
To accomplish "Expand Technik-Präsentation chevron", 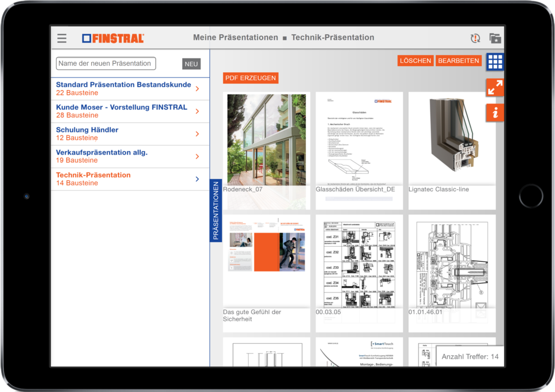I will click(197, 179).
